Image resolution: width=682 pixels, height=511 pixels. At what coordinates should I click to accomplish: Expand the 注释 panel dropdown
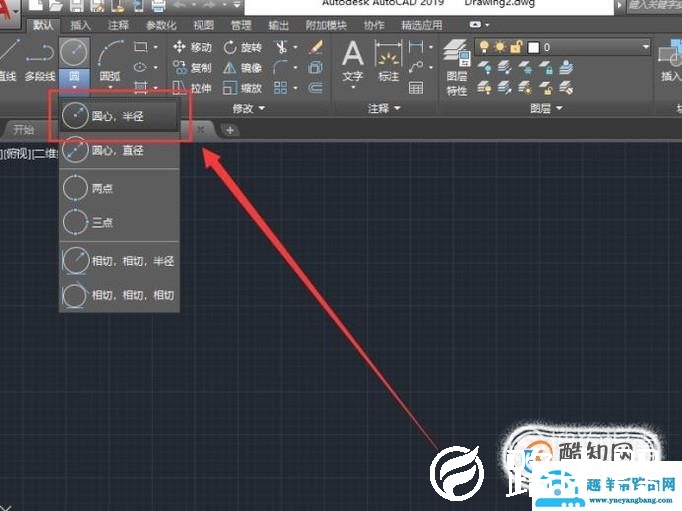[384, 108]
